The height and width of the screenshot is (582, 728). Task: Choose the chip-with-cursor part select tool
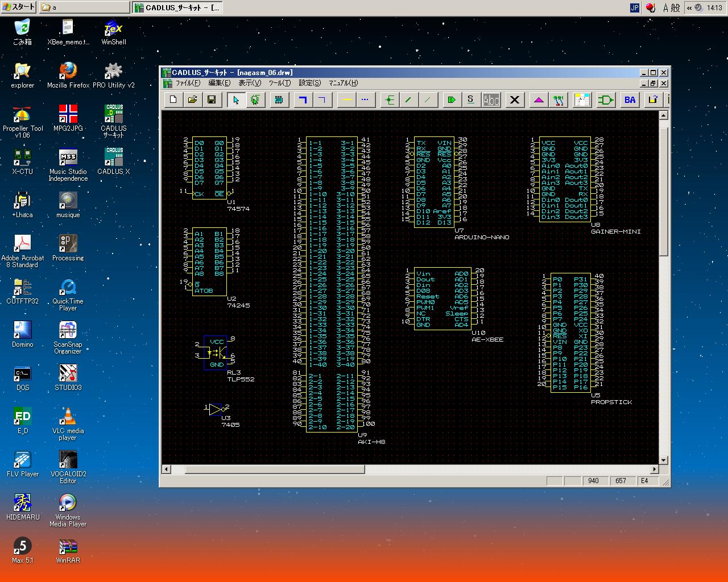255,100
